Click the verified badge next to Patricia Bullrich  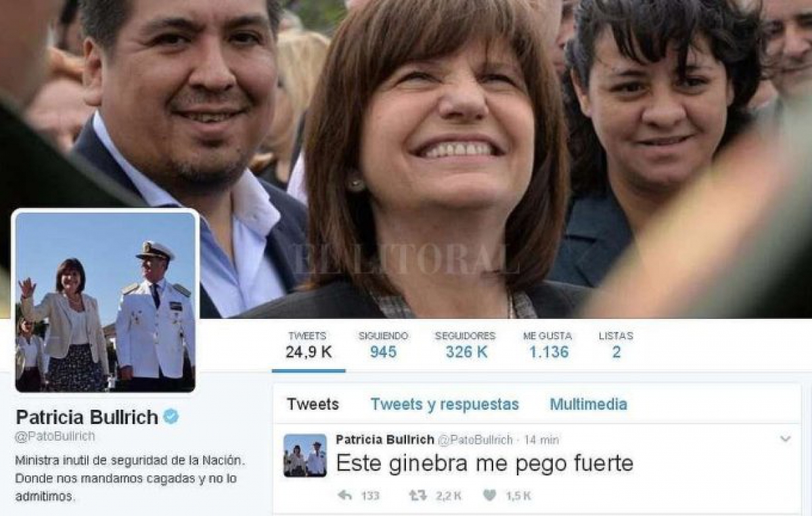point(171,416)
